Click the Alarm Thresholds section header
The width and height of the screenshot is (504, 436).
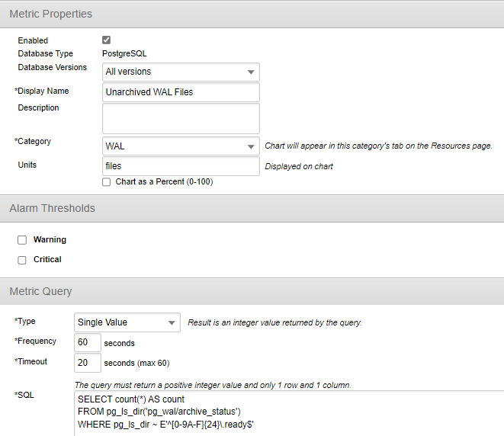(52, 208)
